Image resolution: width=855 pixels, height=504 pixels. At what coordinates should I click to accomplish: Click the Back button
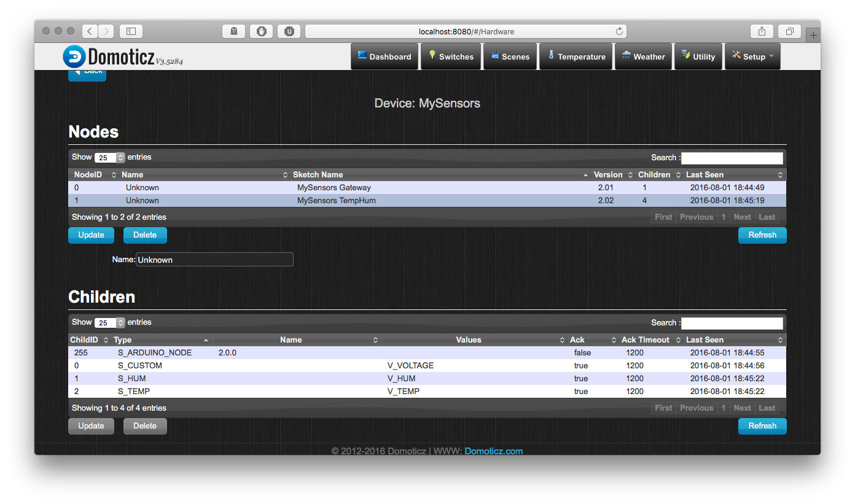[87, 74]
